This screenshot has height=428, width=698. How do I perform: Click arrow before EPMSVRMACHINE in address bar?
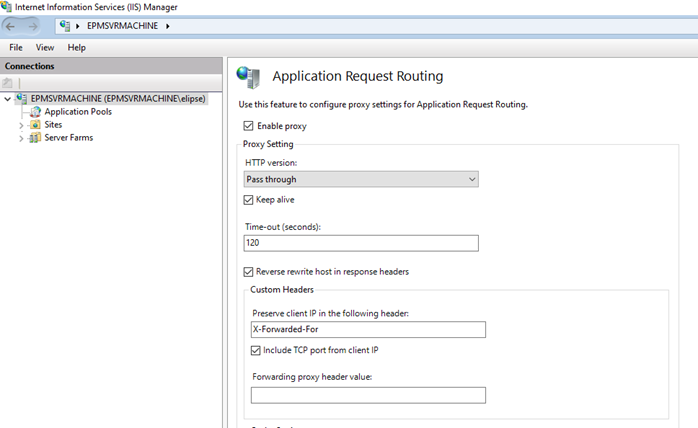click(77, 26)
